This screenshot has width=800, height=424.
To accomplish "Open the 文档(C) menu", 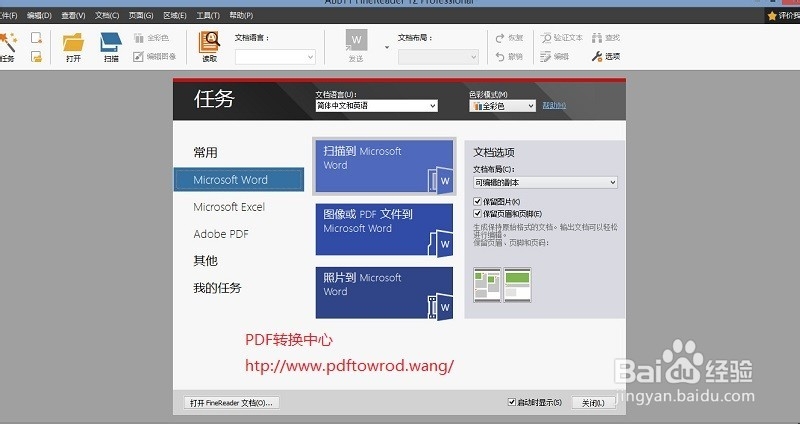I will point(107,16).
